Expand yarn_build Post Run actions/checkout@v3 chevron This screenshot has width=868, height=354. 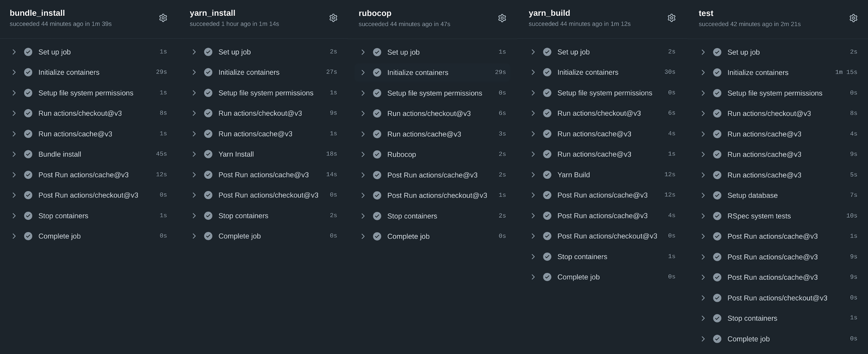(x=533, y=236)
